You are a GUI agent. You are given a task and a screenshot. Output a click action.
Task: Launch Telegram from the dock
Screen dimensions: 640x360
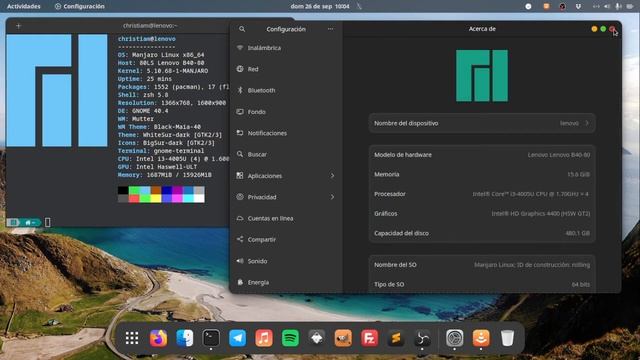pos(238,338)
